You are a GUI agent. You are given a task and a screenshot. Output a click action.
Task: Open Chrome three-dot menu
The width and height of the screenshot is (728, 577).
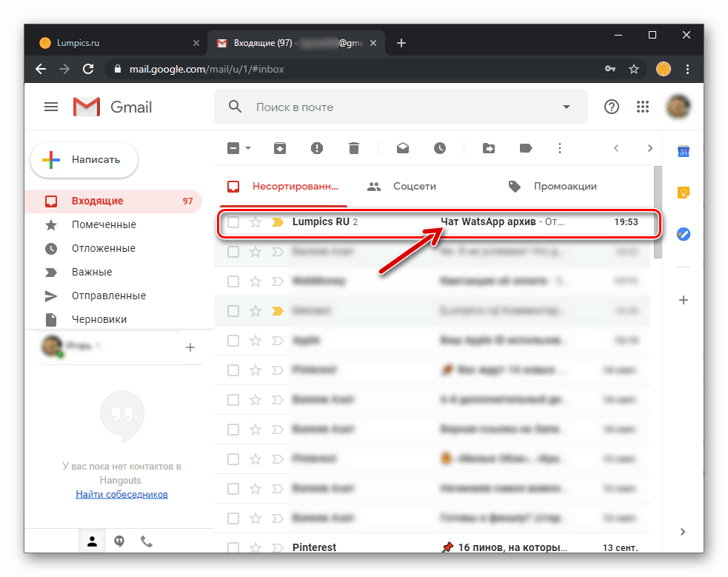pos(687,69)
